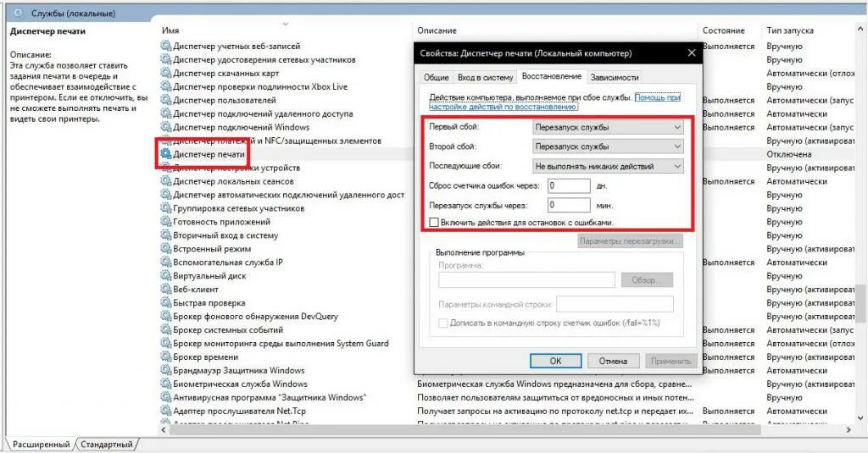Click horizontal scrollbar left arrow
This screenshot has height=453, width=868.
164,430
